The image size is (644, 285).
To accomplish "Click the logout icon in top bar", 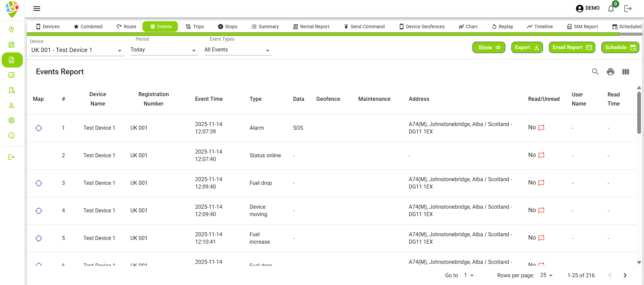I will [x=628, y=9].
